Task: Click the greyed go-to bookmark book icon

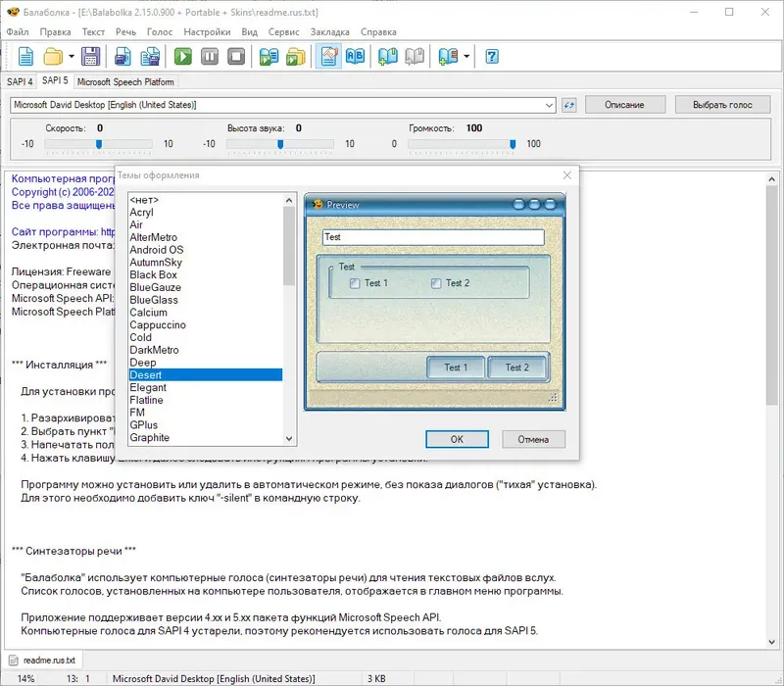Action: pos(415,56)
